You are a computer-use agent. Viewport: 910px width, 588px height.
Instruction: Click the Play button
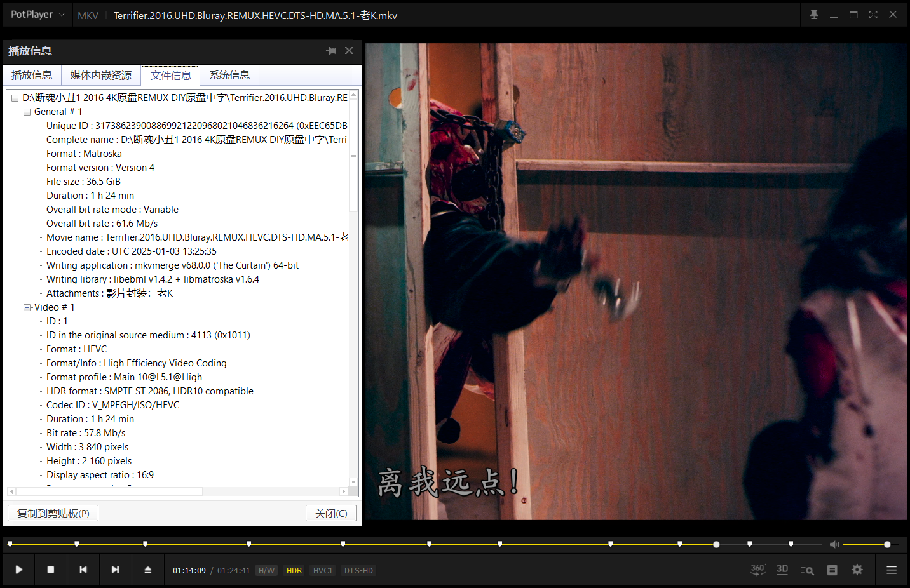(19, 570)
